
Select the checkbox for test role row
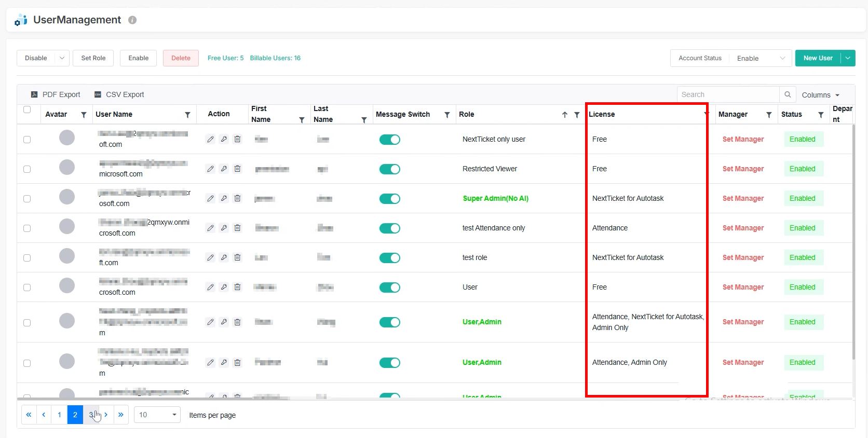(x=27, y=258)
